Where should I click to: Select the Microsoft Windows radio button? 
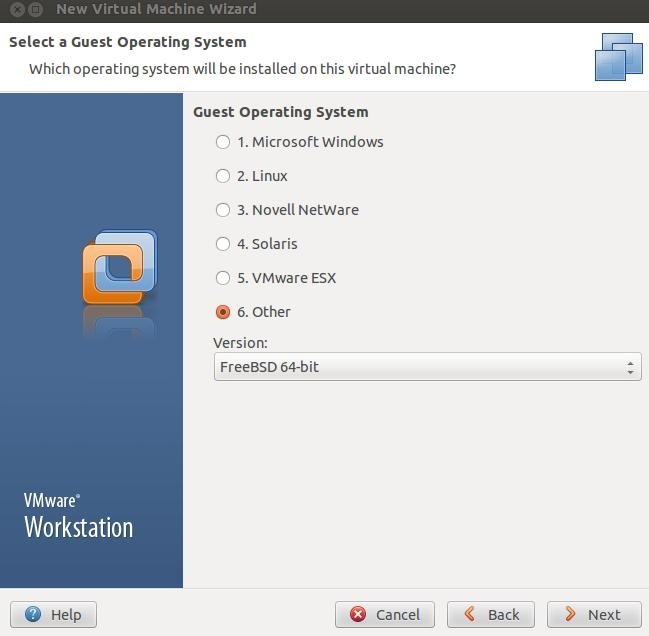tap(223, 142)
